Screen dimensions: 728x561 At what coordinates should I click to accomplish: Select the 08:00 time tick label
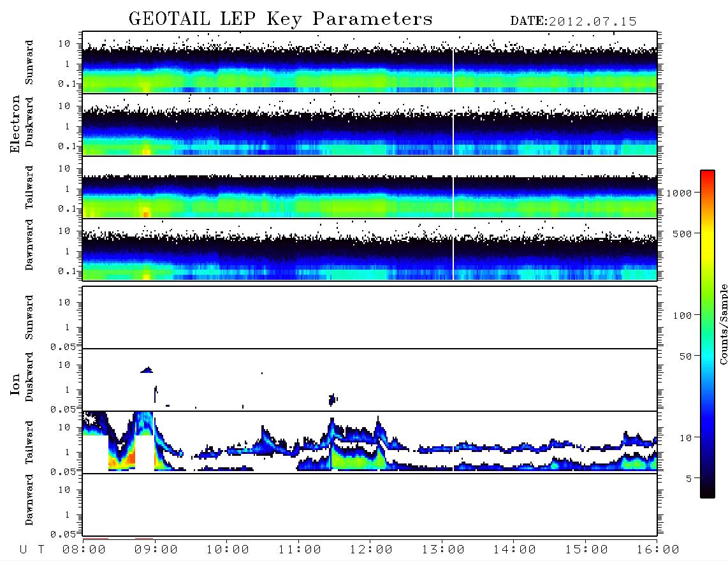tap(84, 550)
